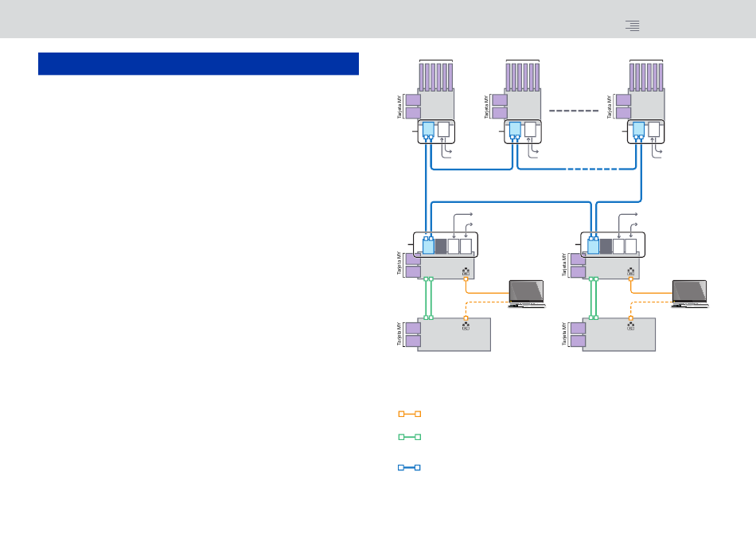
Task: Click 'Tarjeta MY' label of top-left rack unit
Action: click(399, 107)
